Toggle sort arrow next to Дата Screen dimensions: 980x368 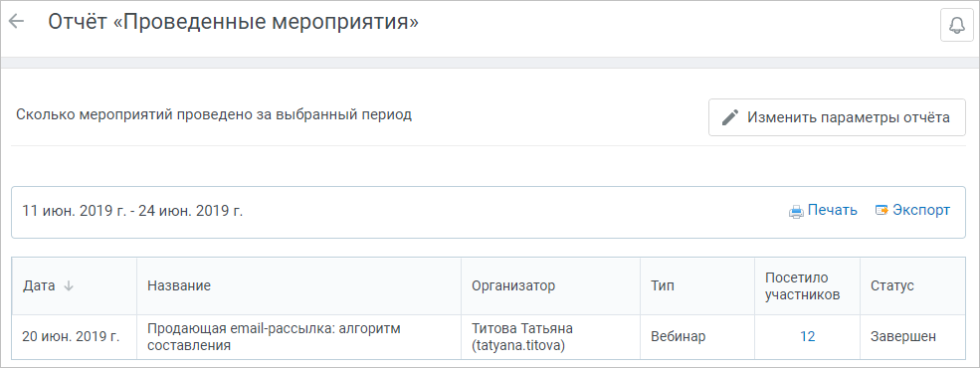click(x=69, y=286)
